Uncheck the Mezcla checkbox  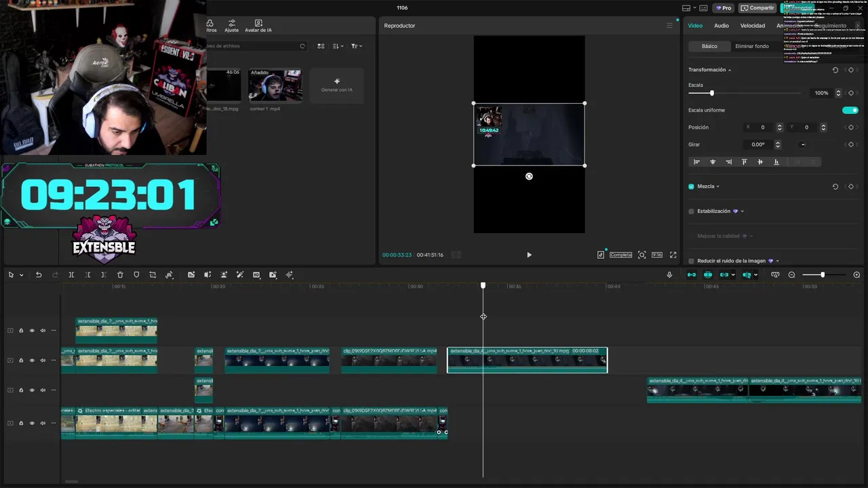(x=692, y=186)
